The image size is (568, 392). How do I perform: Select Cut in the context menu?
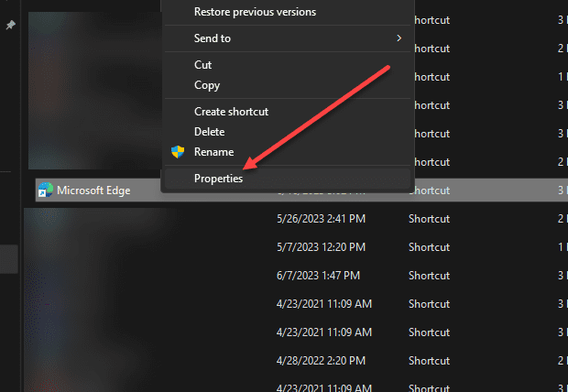(202, 65)
